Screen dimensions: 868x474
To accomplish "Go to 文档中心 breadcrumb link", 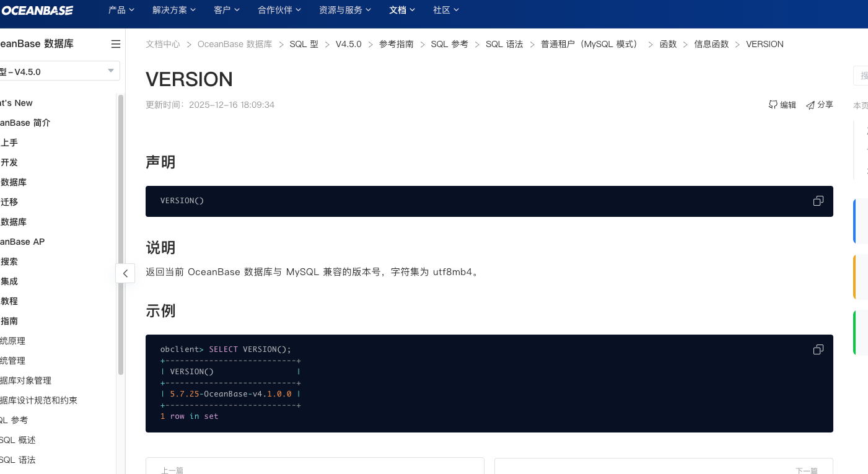I will click(163, 44).
